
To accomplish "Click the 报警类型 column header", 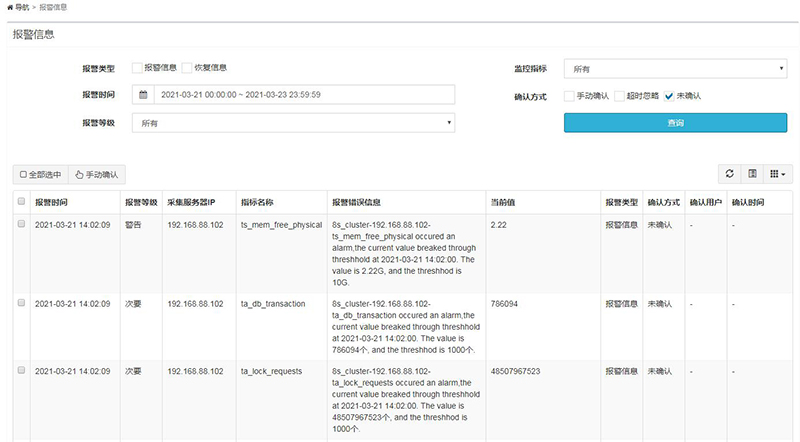I will coord(621,202).
